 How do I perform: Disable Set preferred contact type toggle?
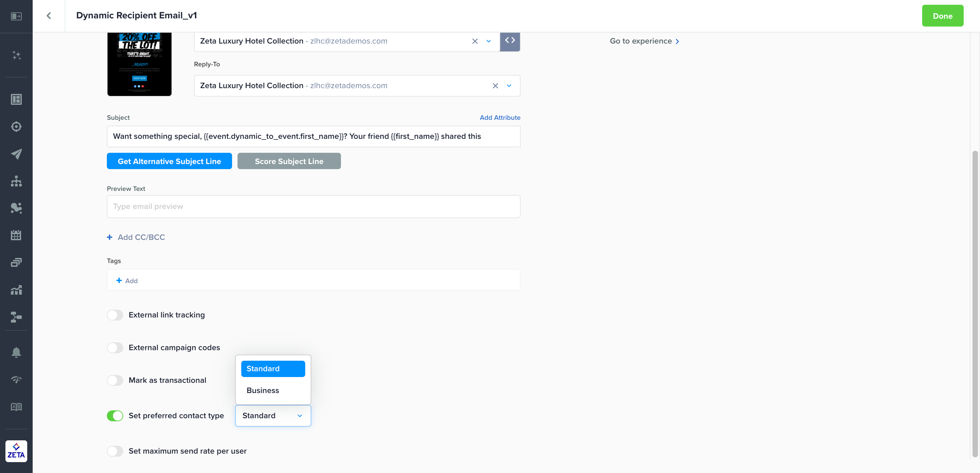115,415
